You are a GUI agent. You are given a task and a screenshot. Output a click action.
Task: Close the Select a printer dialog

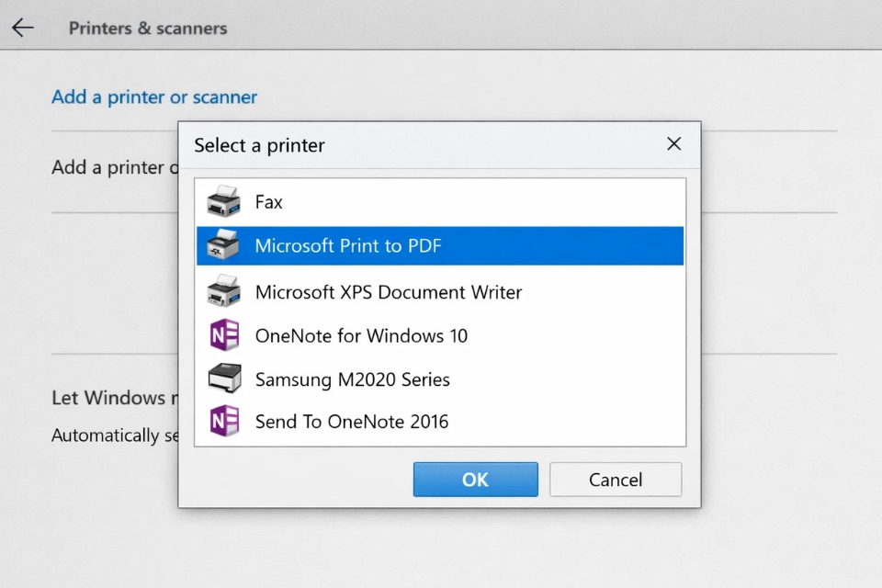[673, 144]
